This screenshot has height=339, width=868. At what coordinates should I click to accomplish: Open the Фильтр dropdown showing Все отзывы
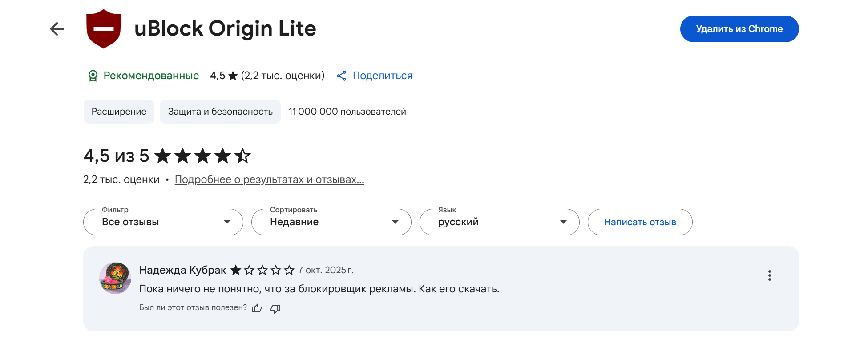click(163, 222)
